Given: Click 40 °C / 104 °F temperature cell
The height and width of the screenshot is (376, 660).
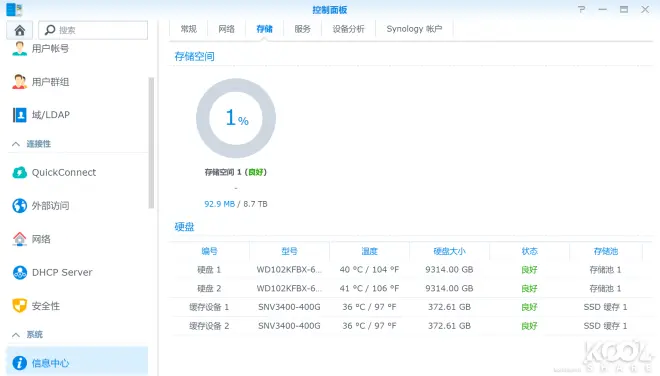Looking at the screenshot, I should click(369, 269).
